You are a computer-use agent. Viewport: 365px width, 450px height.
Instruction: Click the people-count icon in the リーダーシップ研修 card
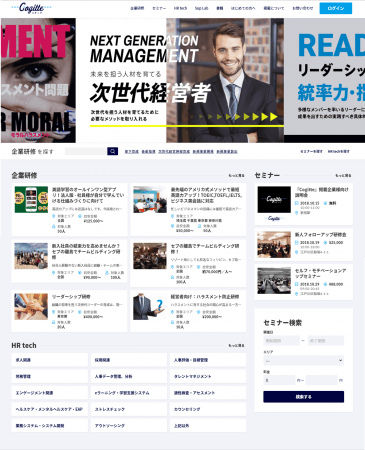pos(53,322)
